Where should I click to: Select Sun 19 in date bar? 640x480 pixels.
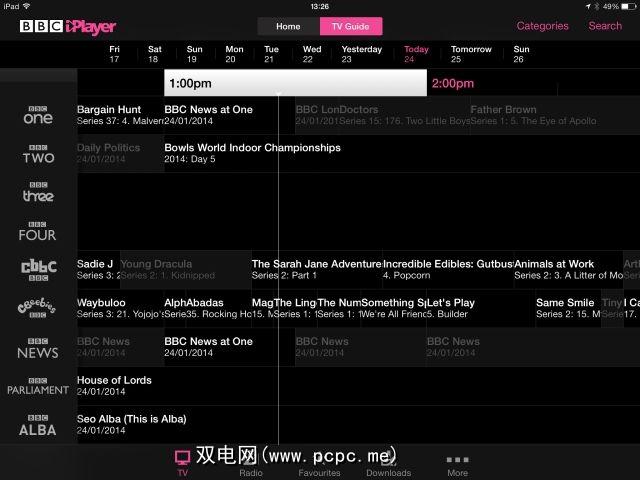coord(194,54)
